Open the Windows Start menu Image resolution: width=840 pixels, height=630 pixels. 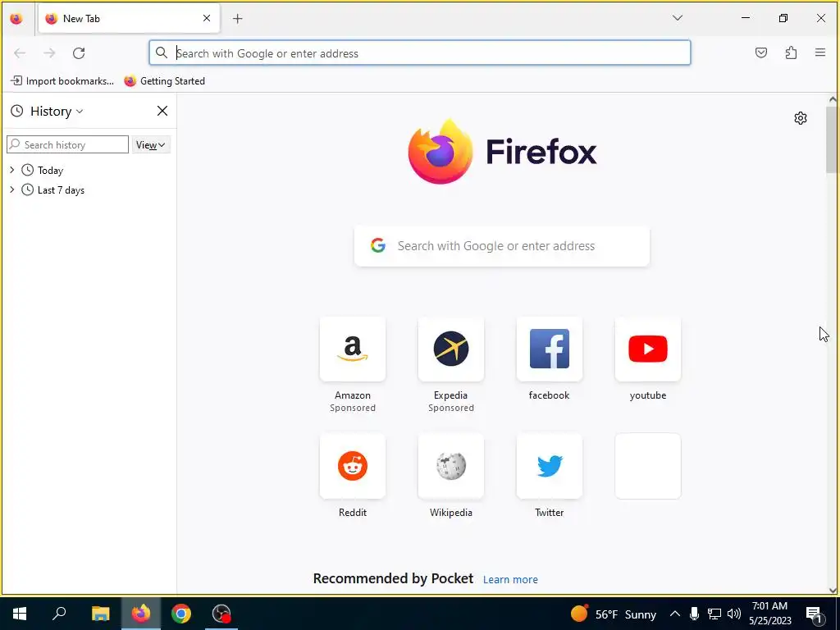[x=20, y=614]
